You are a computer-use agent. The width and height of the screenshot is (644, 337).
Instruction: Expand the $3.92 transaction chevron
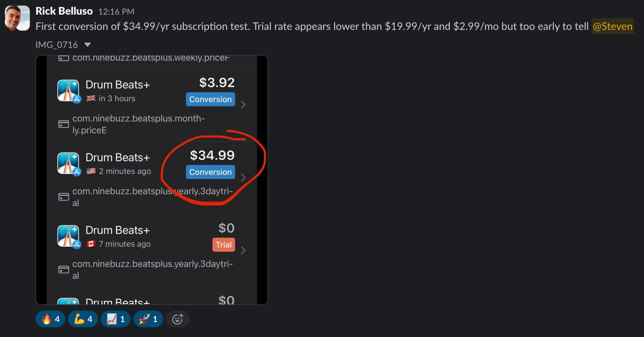click(243, 105)
